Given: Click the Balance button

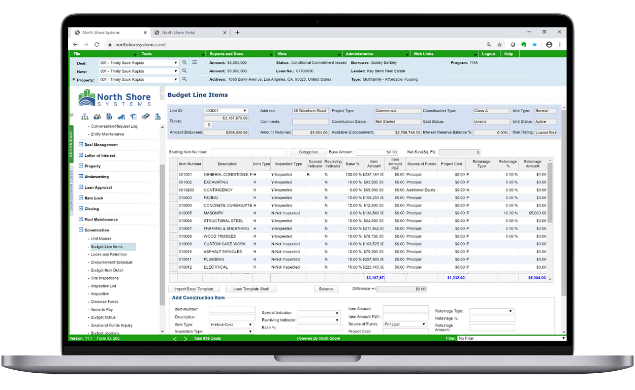Looking at the screenshot, I should pos(326,289).
